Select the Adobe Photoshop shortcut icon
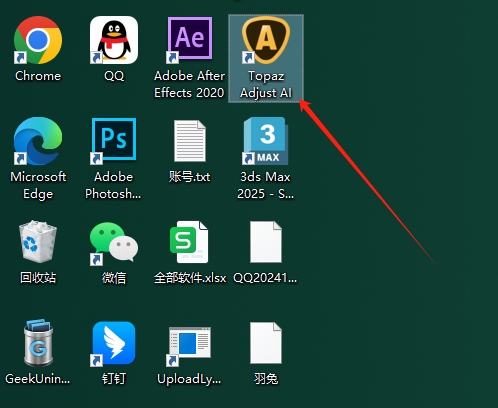Viewport: 498px width, 408px height. (114, 141)
